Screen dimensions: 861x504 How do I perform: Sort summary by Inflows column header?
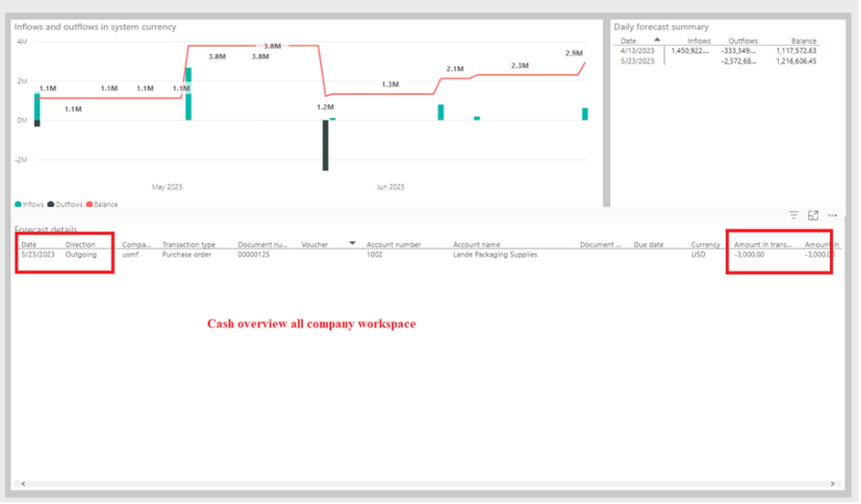699,41
